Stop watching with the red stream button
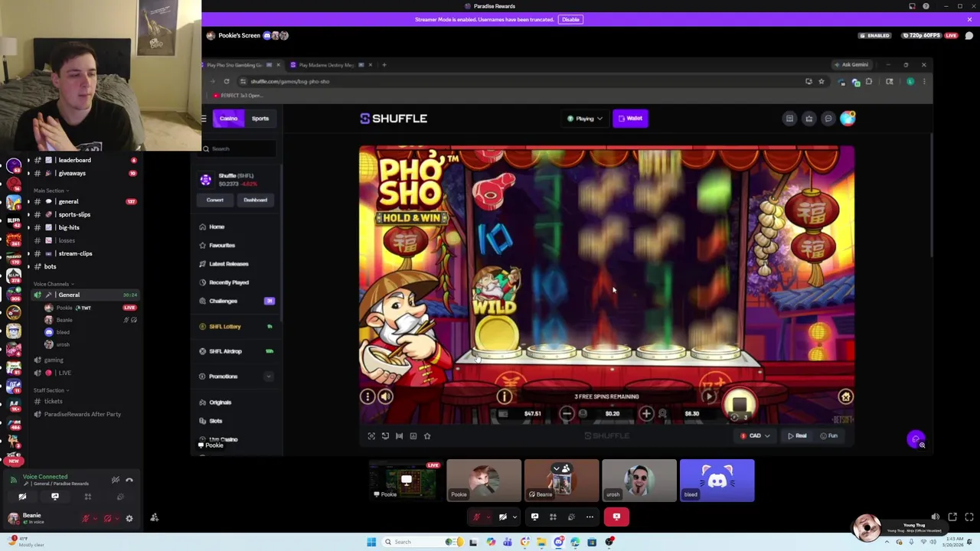 pyautogui.click(x=616, y=517)
